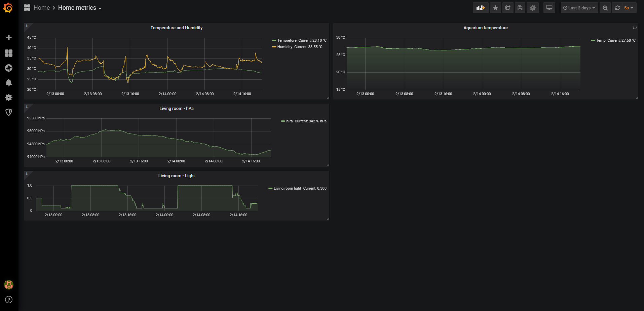The height and width of the screenshot is (311, 644).
Task: Open the Explore compass icon in the sidebar
Action: click(x=9, y=68)
